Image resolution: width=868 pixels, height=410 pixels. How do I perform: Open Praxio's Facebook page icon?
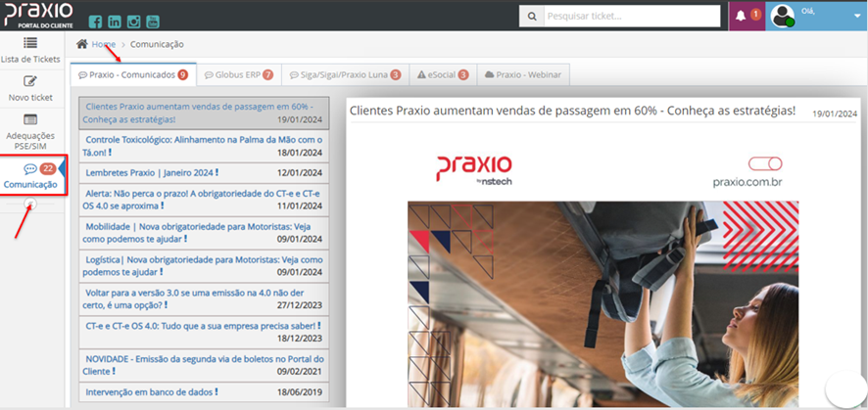pyautogui.click(x=95, y=23)
